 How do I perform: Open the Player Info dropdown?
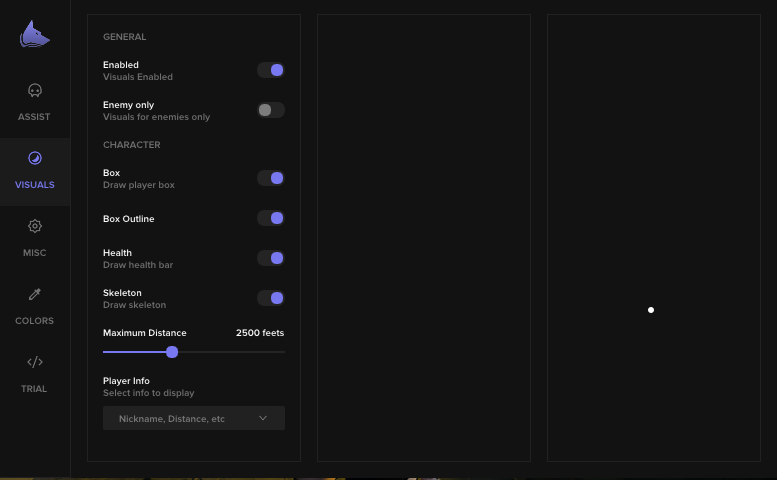(194, 418)
